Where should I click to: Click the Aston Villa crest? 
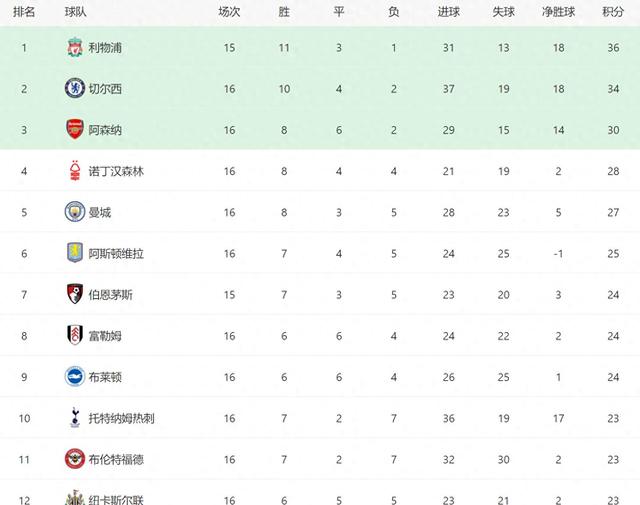point(75,253)
